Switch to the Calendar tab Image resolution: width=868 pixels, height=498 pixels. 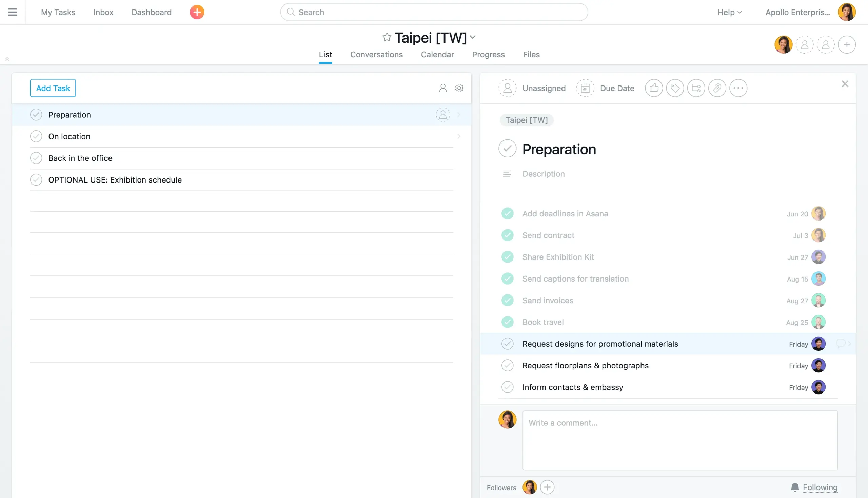(x=438, y=55)
